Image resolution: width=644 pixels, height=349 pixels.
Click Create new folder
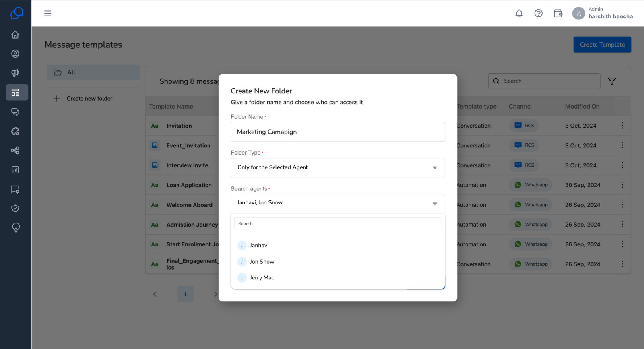pos(83,99)
